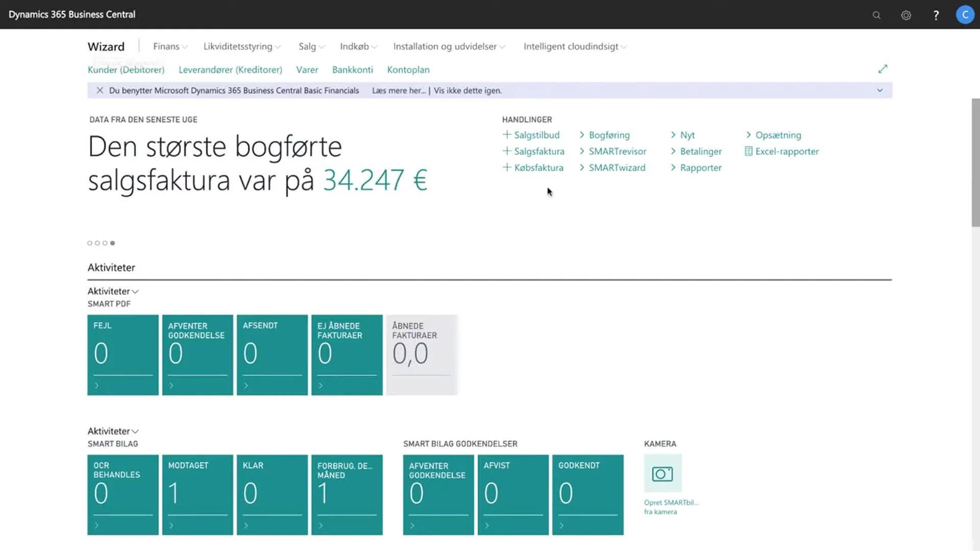Open the search magnifier icon
This screenshot has width=980, height=551.
pos(876,15)
